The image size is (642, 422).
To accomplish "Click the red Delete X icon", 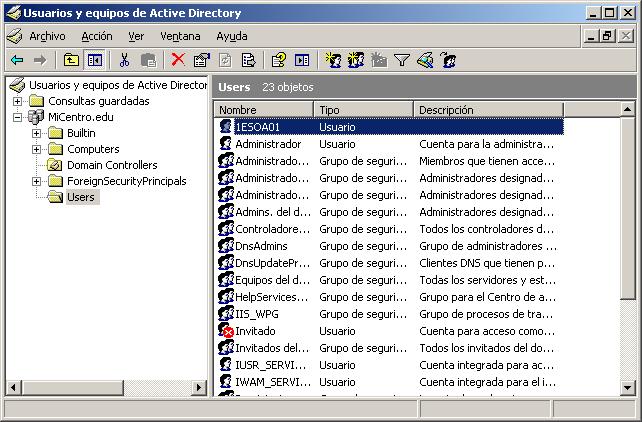I will click(x=178, y=60).
